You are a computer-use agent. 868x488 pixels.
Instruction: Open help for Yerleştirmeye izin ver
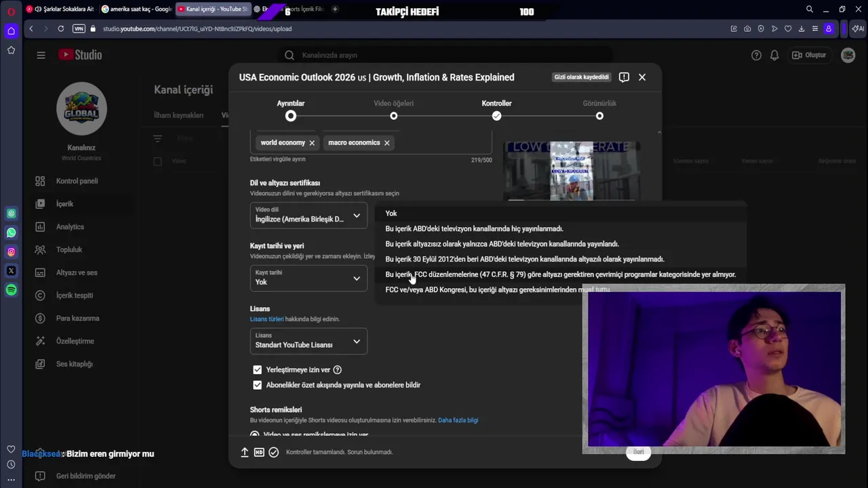[x=337, y=370]
